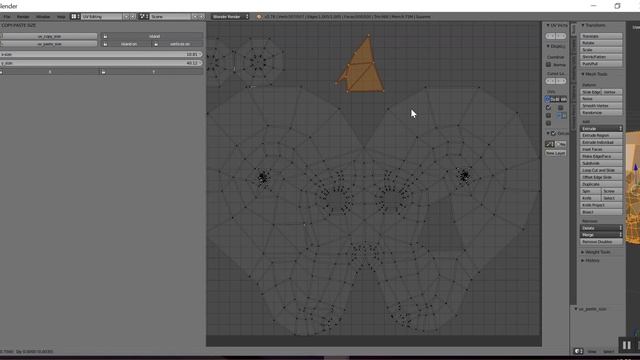640x360 pixels.
Task: Click the Push/Pull button
Action: click(x=601, y=64)
